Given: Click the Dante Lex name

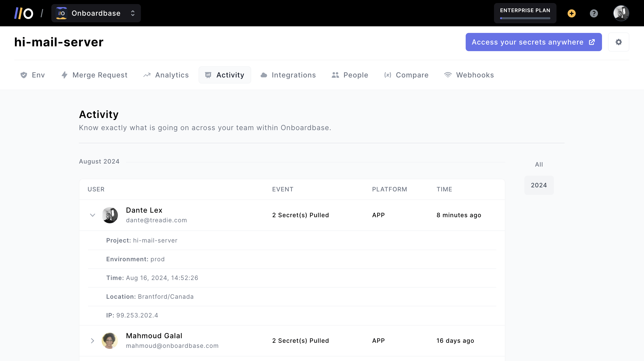Looking at the screenshot, I should tap(144, 210).
